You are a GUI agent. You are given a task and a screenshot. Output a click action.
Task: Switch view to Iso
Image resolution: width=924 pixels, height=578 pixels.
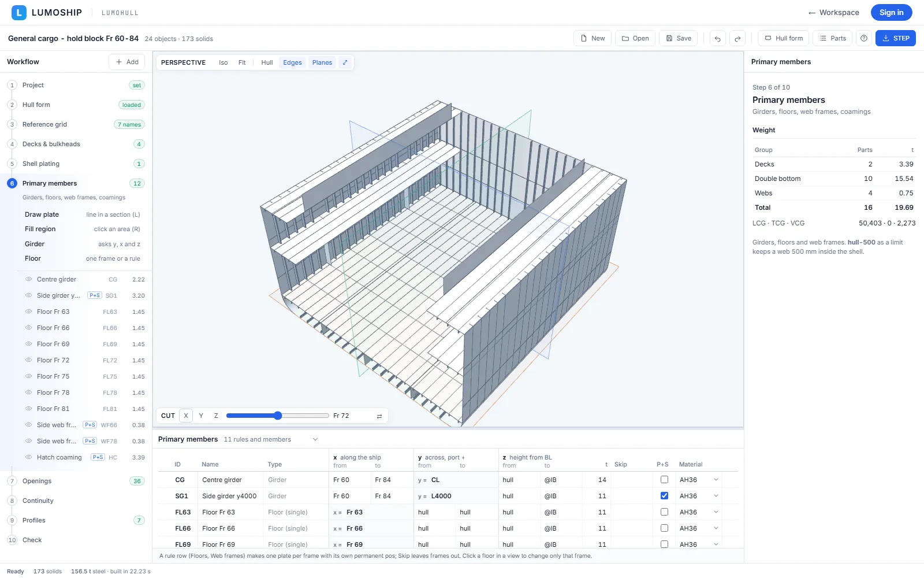[223, 62]
